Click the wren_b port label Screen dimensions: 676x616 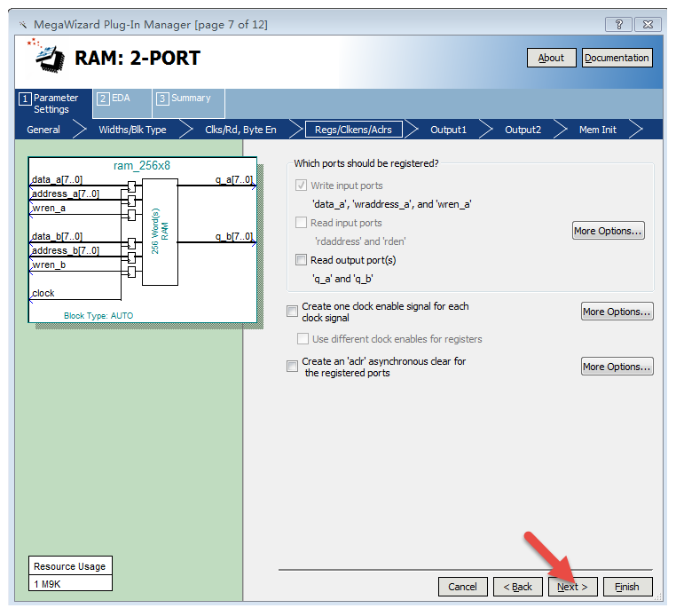tap(49, 265)
